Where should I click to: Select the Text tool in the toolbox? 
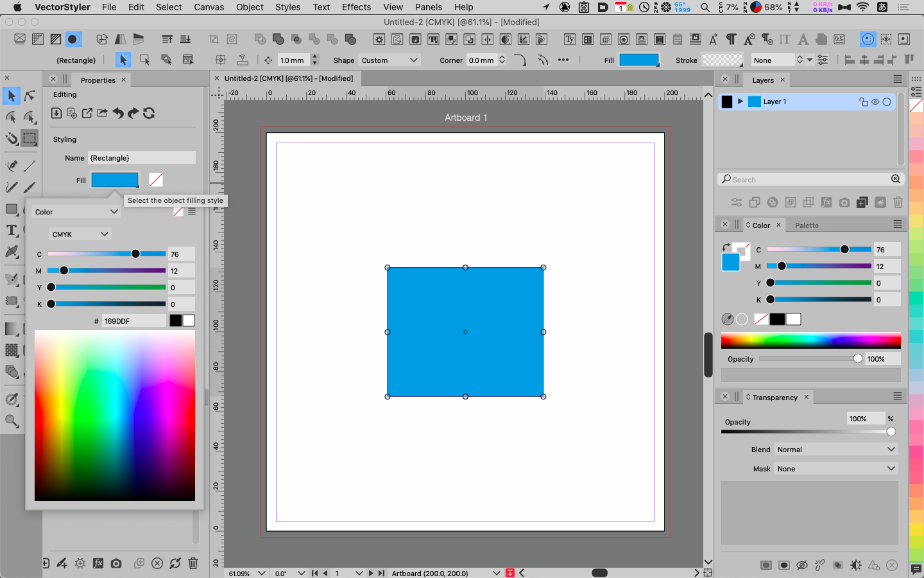click(12, 231)
